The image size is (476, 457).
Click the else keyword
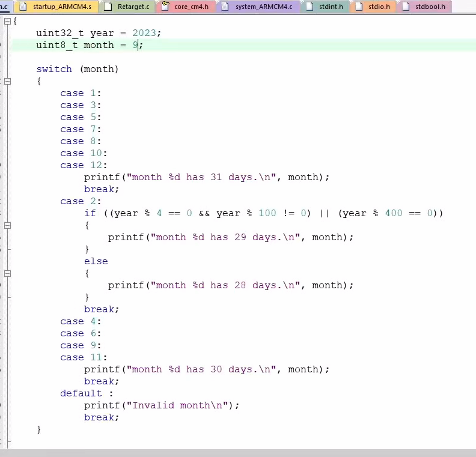(96, 261)
